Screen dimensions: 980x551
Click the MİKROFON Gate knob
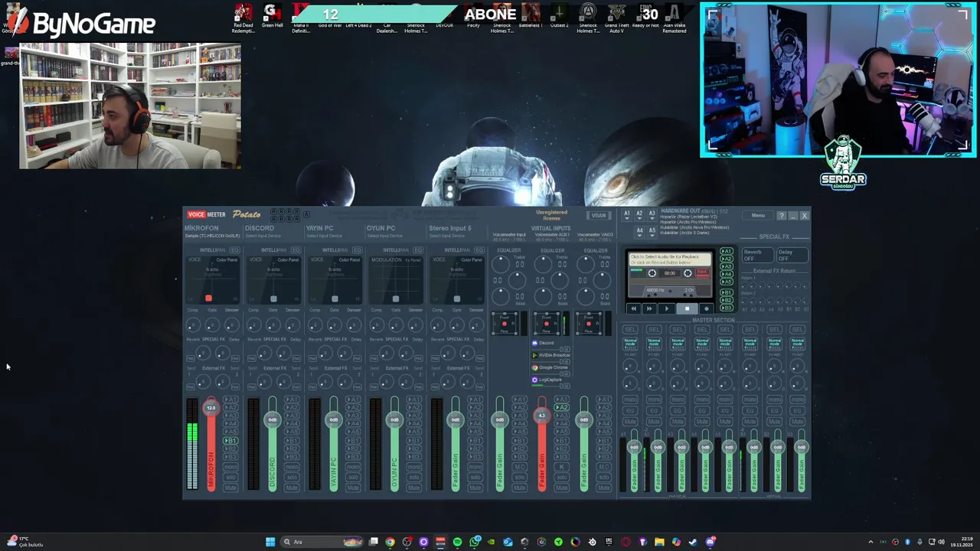pyautogui.click(x=212, y=325)
